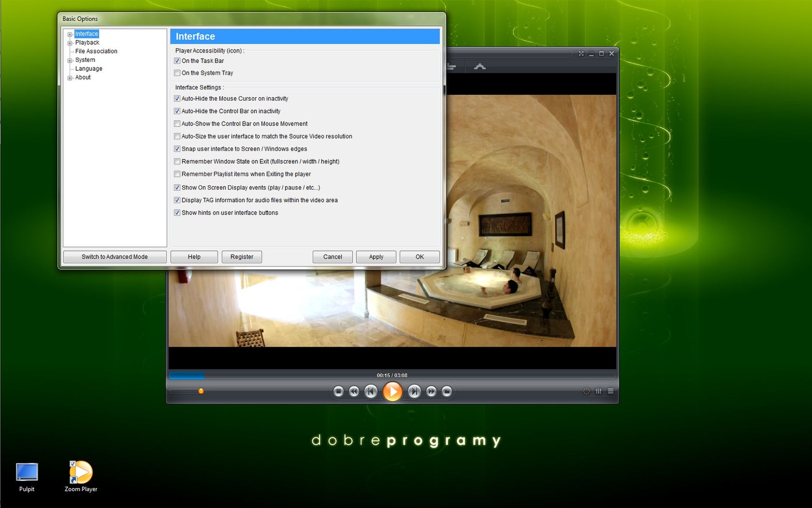Select System in the options tree
The image size is (812, 508).
pos(85,60)
